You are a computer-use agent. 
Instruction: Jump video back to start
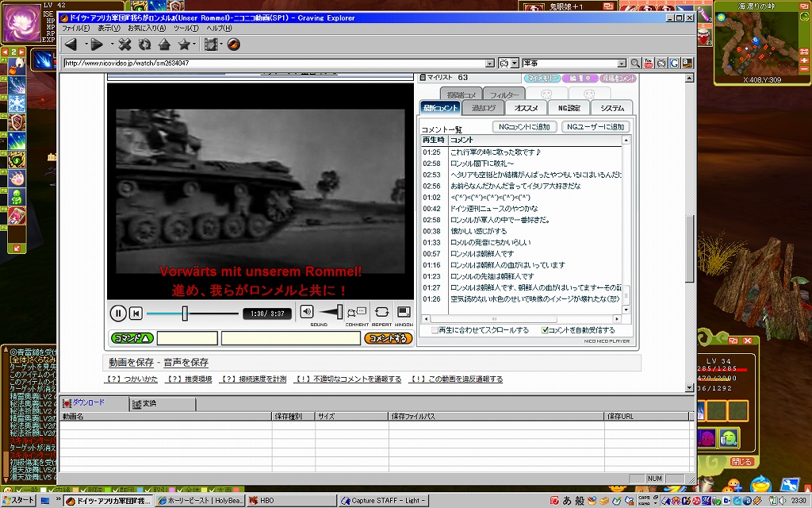click(136, 313)
